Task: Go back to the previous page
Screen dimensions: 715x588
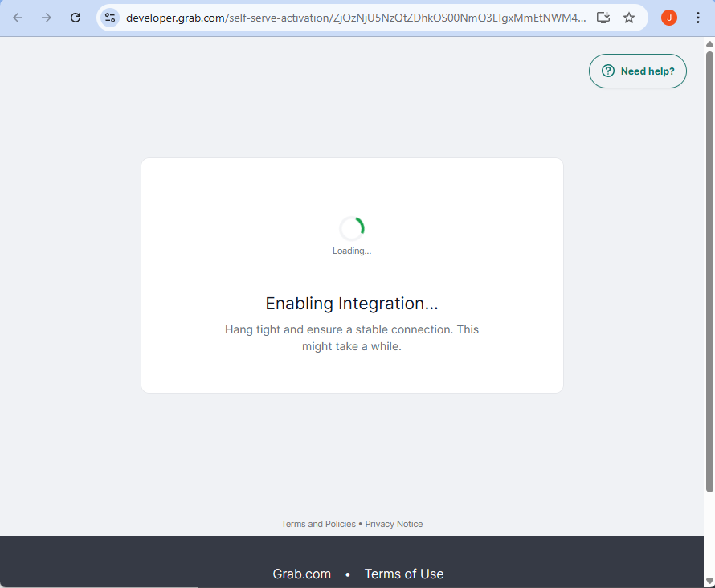Action: 18,18
